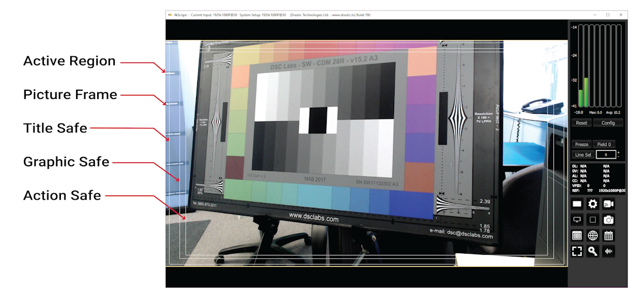Increase line number with plus stepper
This screenshot has height=301, width=644.
619,153
